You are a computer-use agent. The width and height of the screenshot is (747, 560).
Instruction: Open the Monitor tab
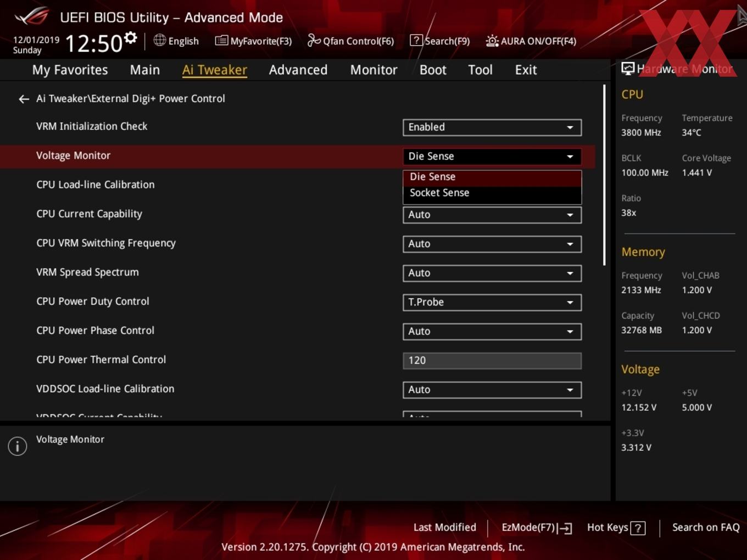[374, 70]
